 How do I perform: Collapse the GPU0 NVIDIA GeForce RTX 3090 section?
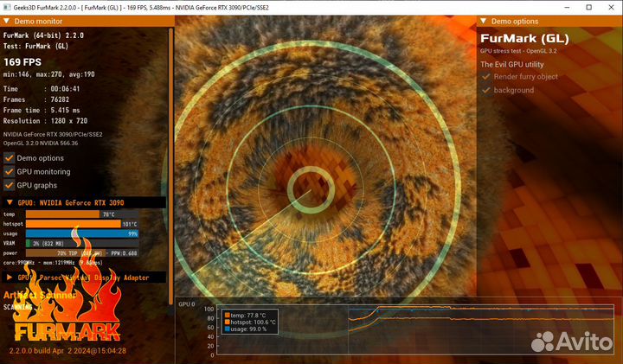(10, 202)
